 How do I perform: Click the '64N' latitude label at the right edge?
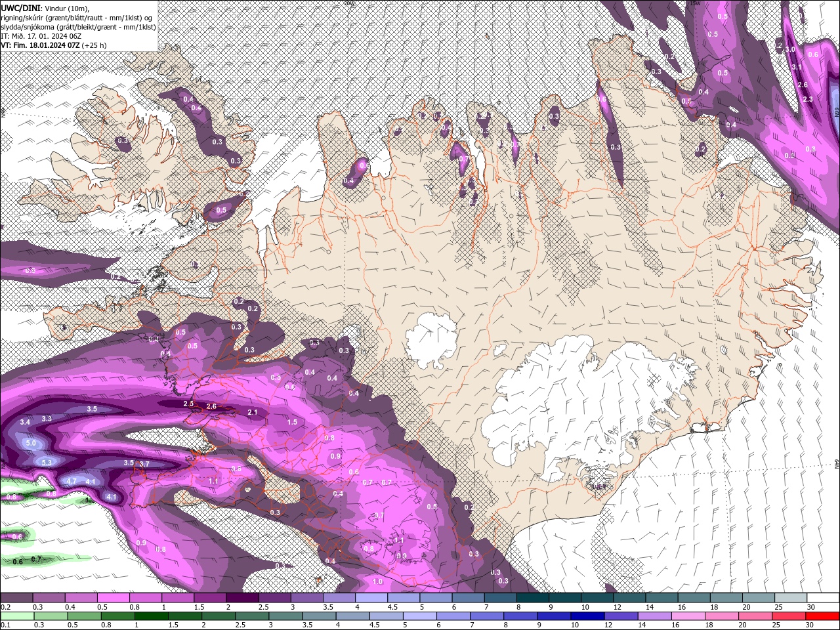[837, 464]
